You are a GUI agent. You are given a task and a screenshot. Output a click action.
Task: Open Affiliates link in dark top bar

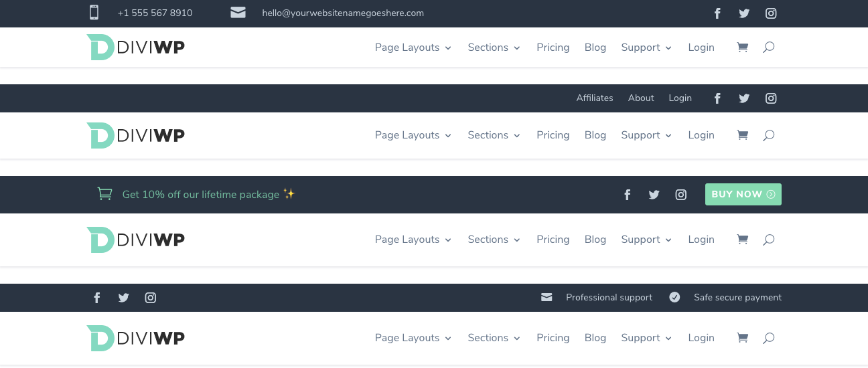point(595,98)
